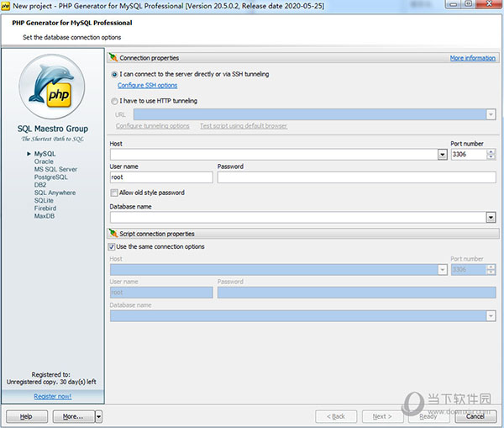Increase the Port number with up arrow

(491, 152)
